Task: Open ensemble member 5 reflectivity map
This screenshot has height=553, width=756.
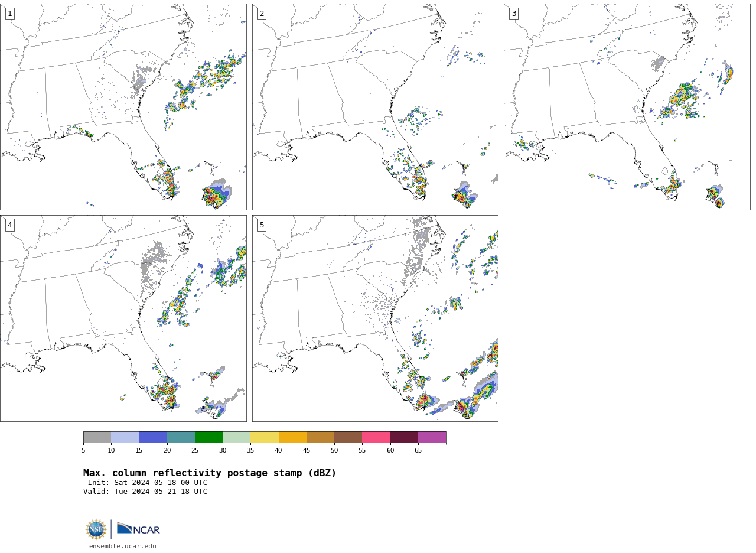Action: [x=375, y=318]
